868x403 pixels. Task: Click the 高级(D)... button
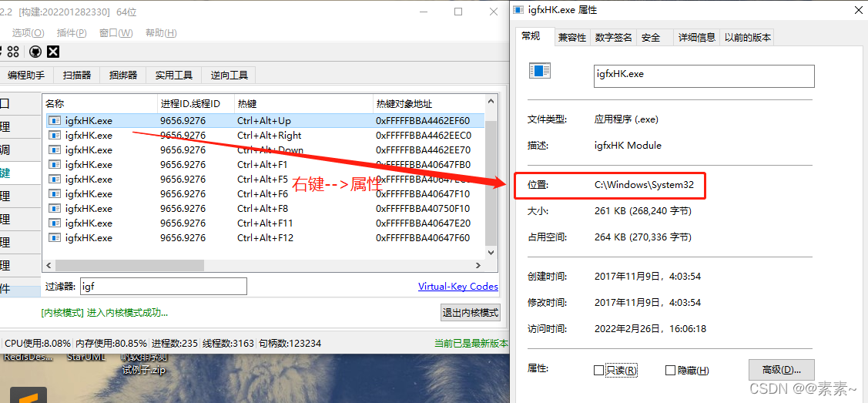pos(782,370)
